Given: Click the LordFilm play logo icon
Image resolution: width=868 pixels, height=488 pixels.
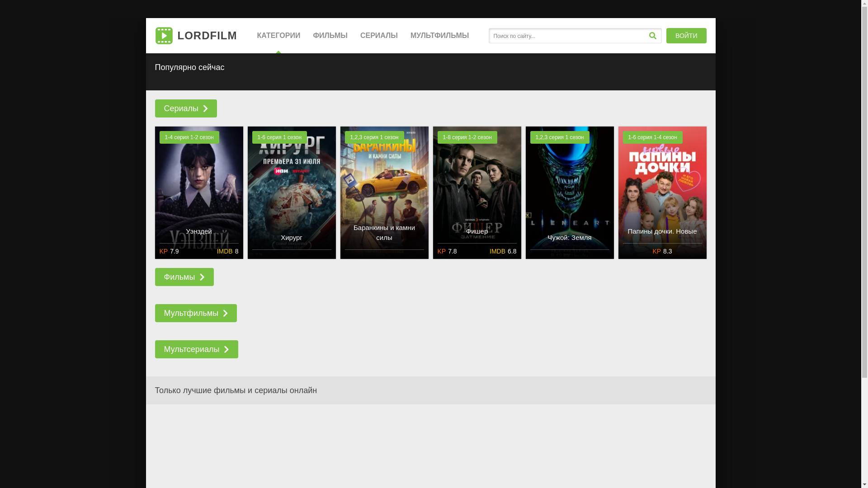Looking at the screenshot, I should [164, 36].
